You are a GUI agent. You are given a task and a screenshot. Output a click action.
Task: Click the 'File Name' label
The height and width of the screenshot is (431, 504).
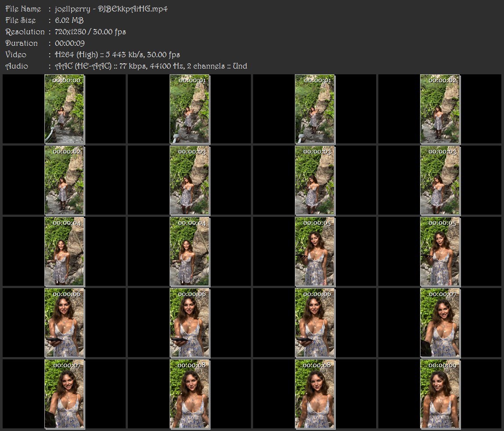click(x=23, y=9)
